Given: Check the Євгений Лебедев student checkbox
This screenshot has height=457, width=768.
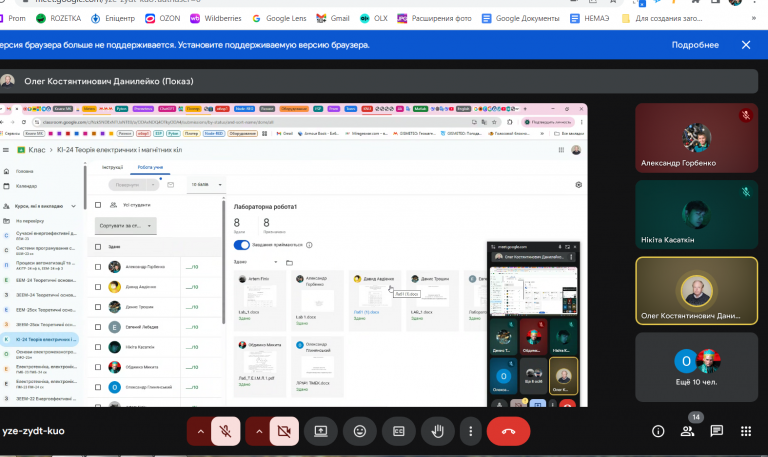Looking at the screenshot, I should [x=98, y=327].
